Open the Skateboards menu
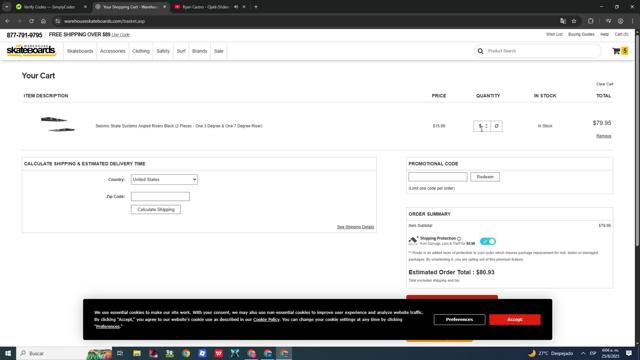The image size is (640, 360). tap(80, 51)
